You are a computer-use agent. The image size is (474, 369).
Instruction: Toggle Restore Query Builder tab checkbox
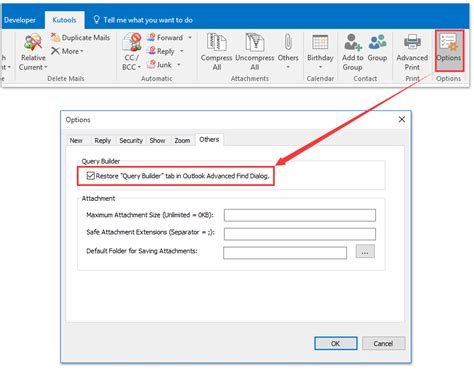point(91,176)
